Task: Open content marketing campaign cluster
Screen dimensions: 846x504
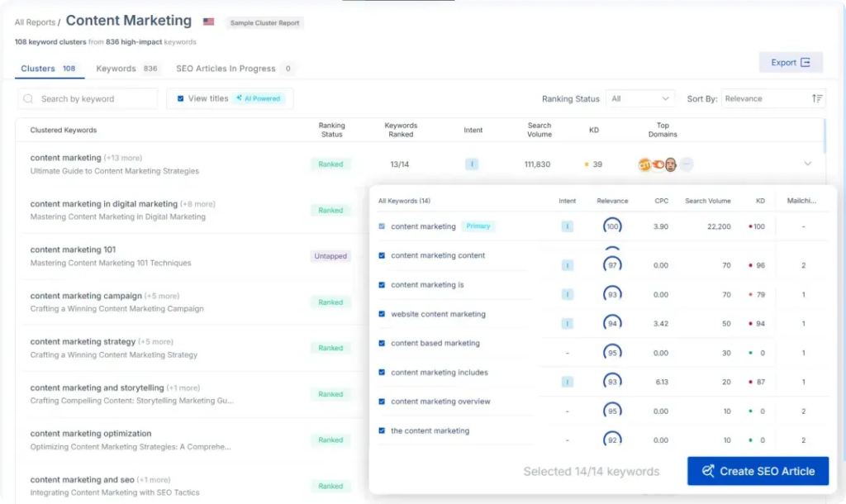Action: (x=86, y=296)
